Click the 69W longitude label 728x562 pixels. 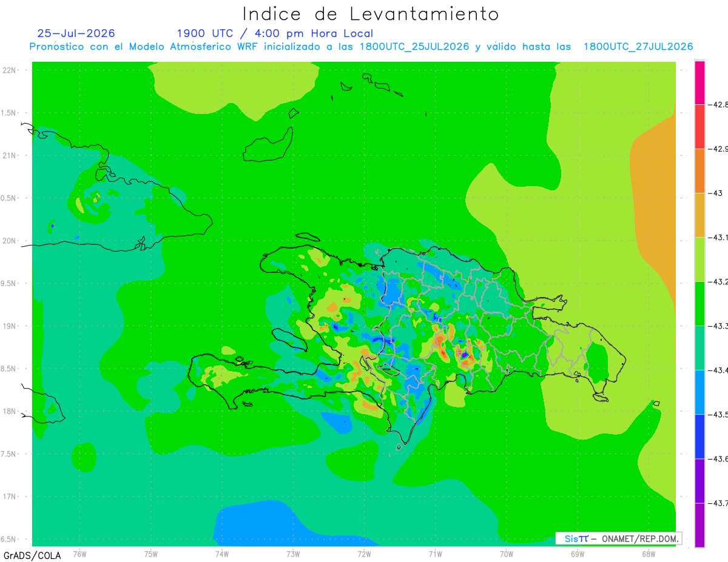[x=577, y=554]
